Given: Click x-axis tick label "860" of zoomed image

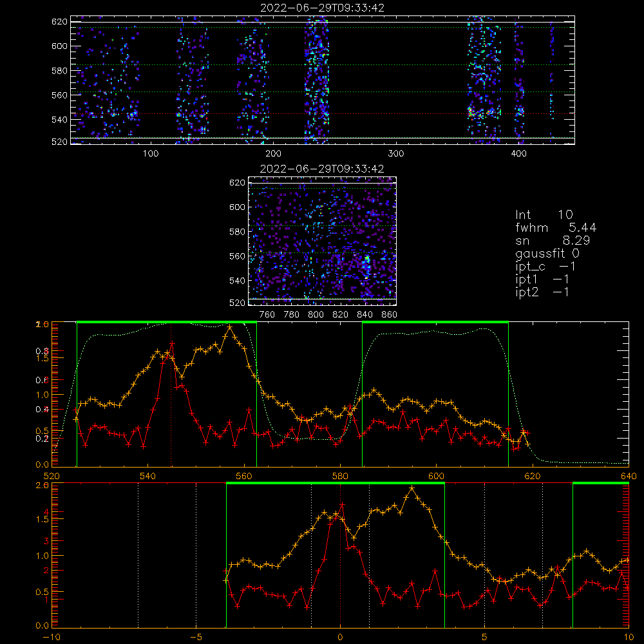Looking at the screenshot, I should 390,315.
